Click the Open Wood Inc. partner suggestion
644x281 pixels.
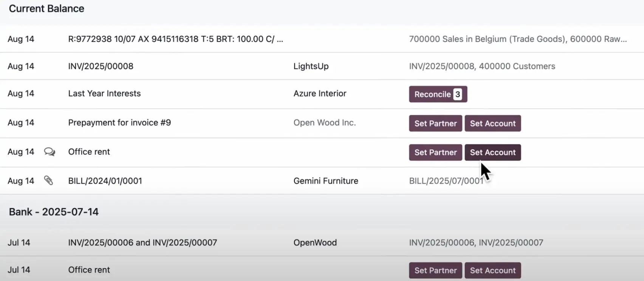[x=325, y=123]
